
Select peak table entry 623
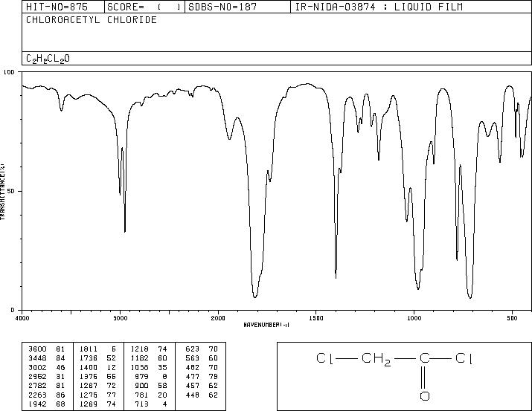193,349
